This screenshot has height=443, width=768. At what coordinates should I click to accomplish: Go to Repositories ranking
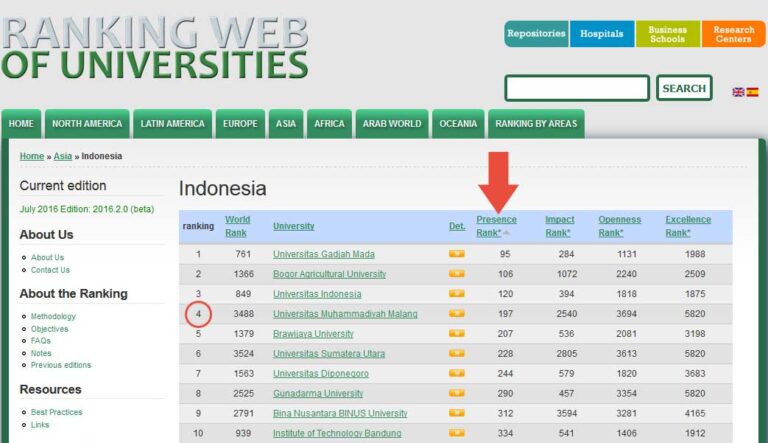coord(536,34)
